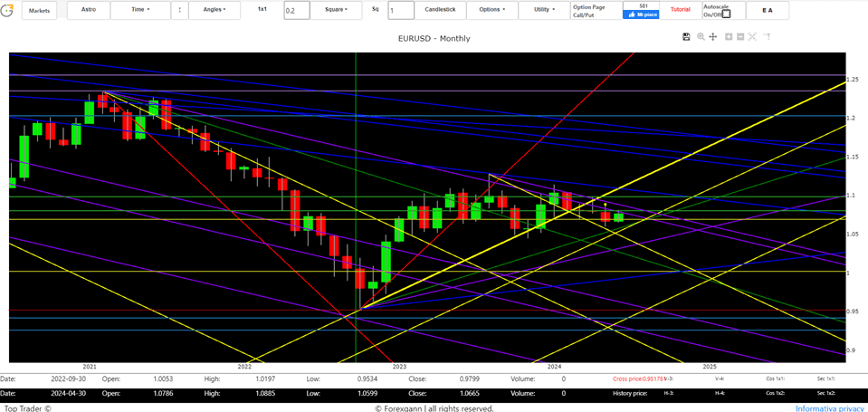868x412 pixels.
Task: Click the save chart disk icon
Action: coord(686,37)
